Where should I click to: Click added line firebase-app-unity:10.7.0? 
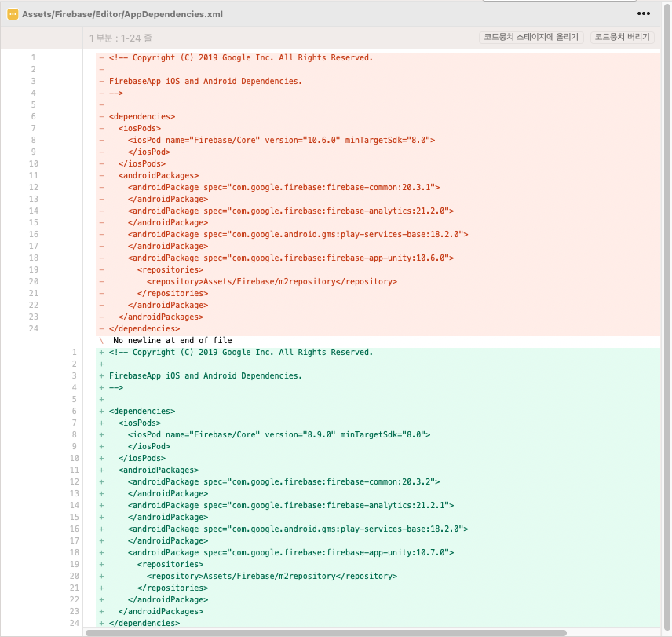tap(378, 552)
